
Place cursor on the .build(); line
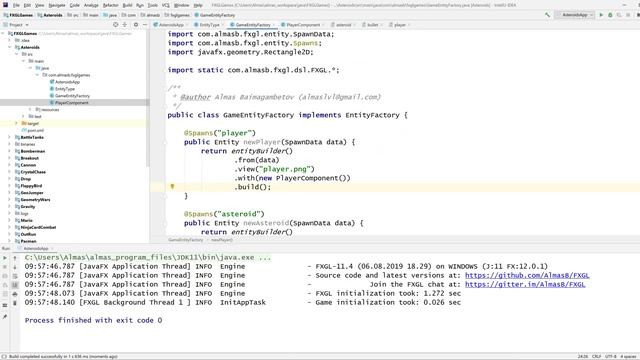pyautogui.click(x=252, y=187)
